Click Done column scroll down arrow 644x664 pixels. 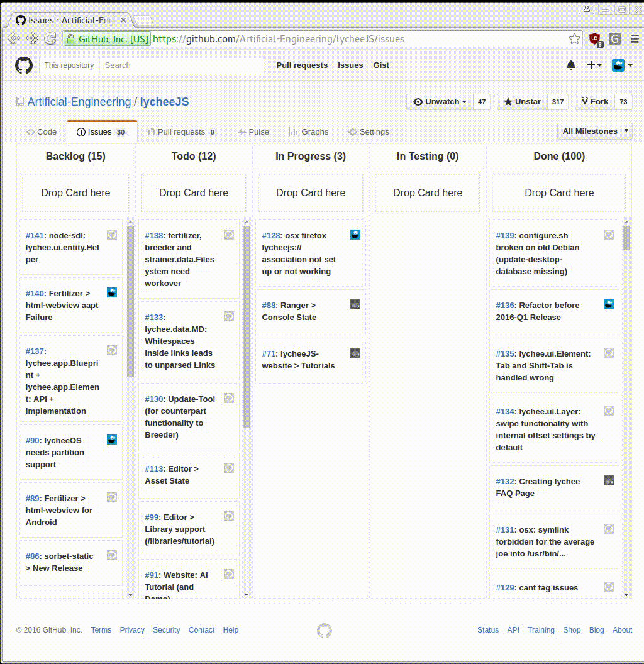[x=626, y=595]
